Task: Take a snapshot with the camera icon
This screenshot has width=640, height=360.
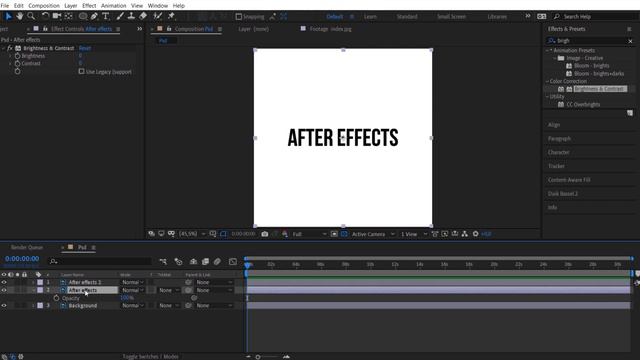Action: click(264, 234)
